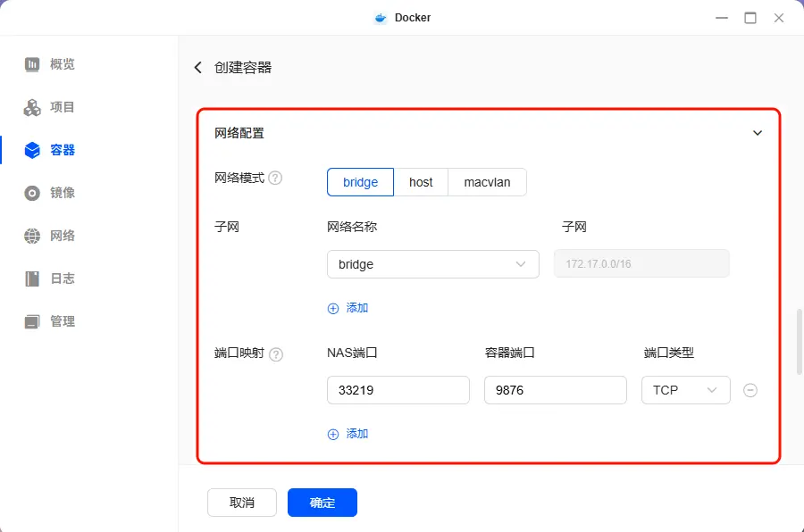The height and width of the screenshot is (532, 804).
Task: Click the back arrow beside 创建容器
Action: tap(198, 68)
